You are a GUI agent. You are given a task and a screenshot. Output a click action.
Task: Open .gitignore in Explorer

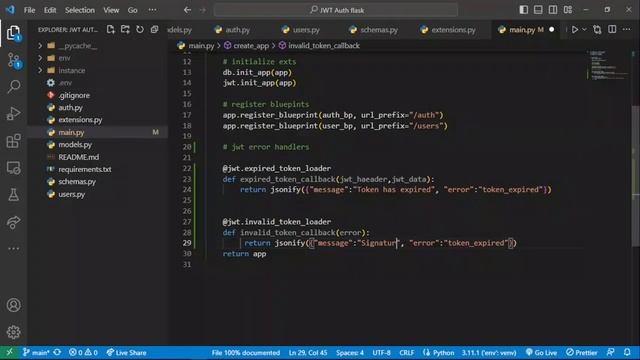pos(74,95)
